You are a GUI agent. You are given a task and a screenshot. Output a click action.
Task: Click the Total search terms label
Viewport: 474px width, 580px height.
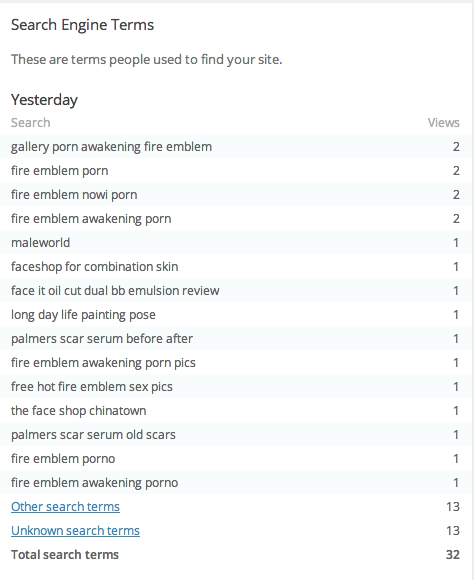coord(65,554)
